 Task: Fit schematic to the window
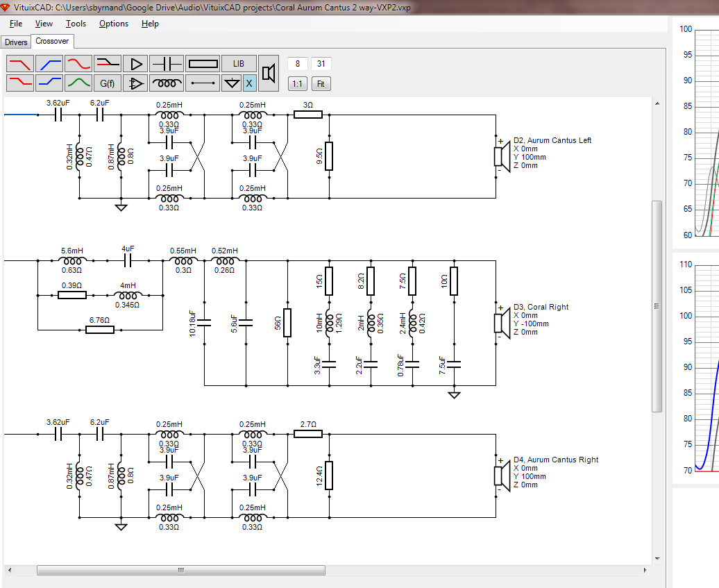(x=321, y=84)
